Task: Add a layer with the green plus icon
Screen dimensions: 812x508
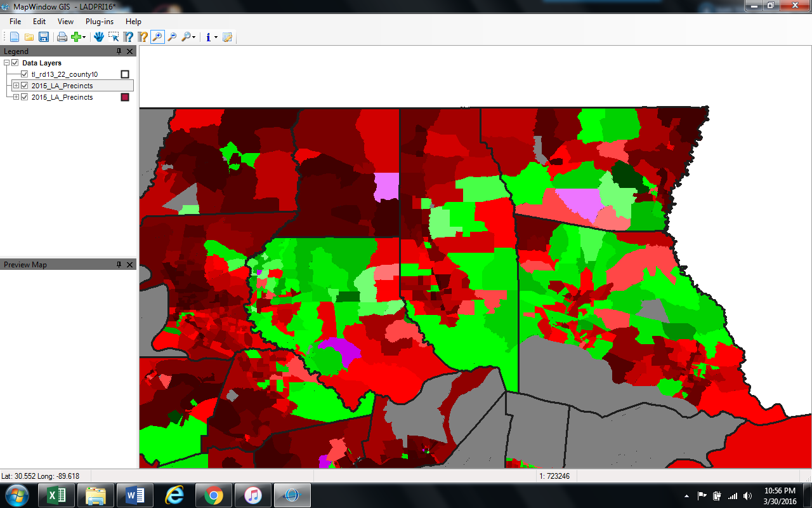Action: tap(75, 37)
